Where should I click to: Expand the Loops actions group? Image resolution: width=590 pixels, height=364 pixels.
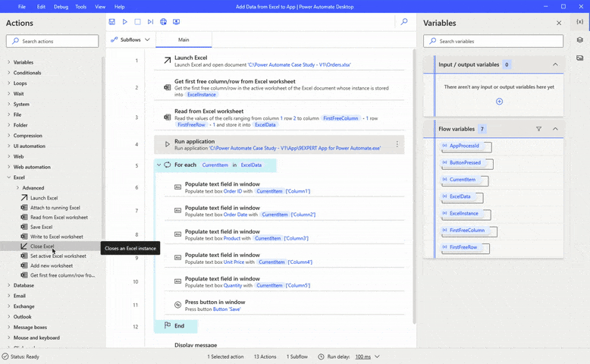click(x=8, y=83)
